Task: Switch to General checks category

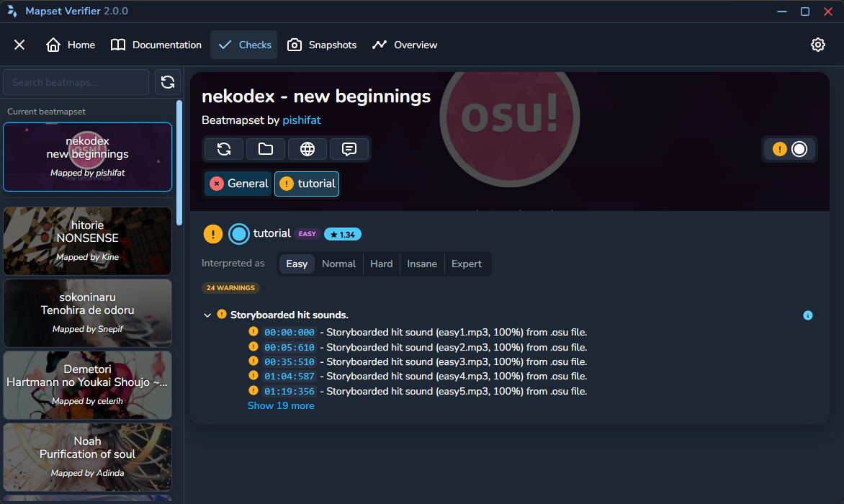Action: [x=238, y=184]
